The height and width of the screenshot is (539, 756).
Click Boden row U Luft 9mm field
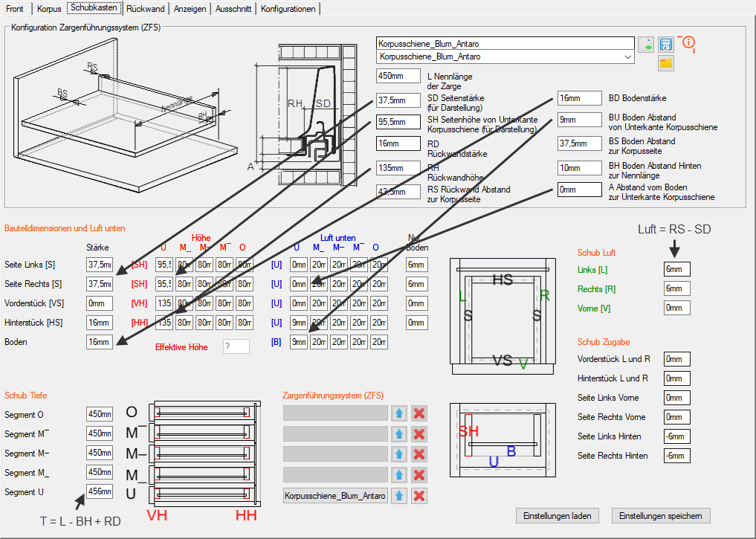(299, 342)
